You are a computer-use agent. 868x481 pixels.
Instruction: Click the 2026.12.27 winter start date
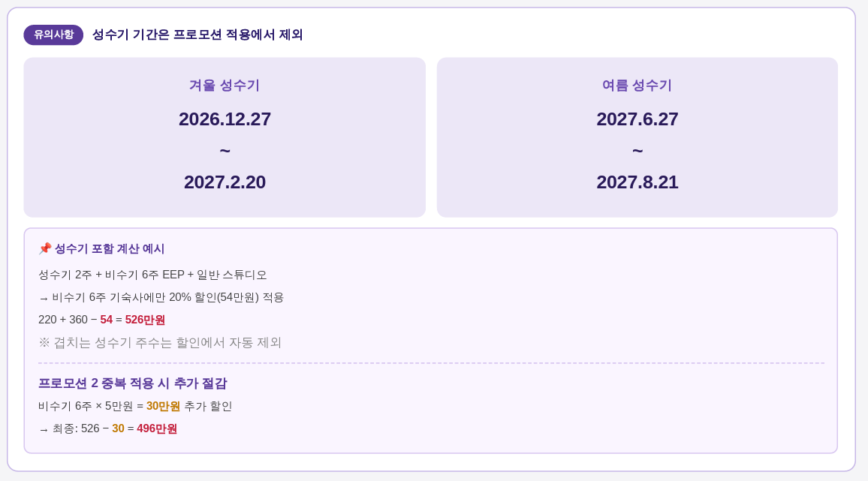pyautogui.click(x=225, y=119)
